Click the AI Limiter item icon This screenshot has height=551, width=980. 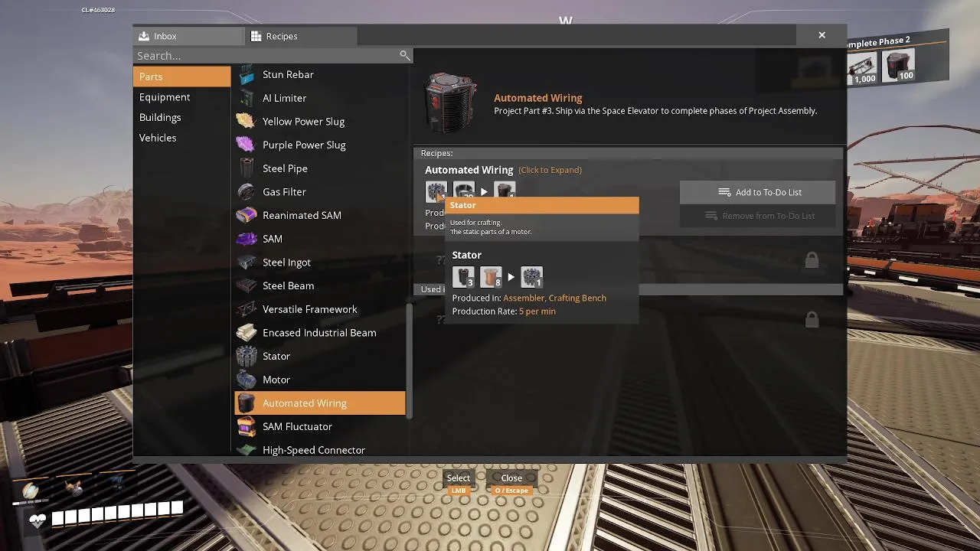click(x=246, y=98)
